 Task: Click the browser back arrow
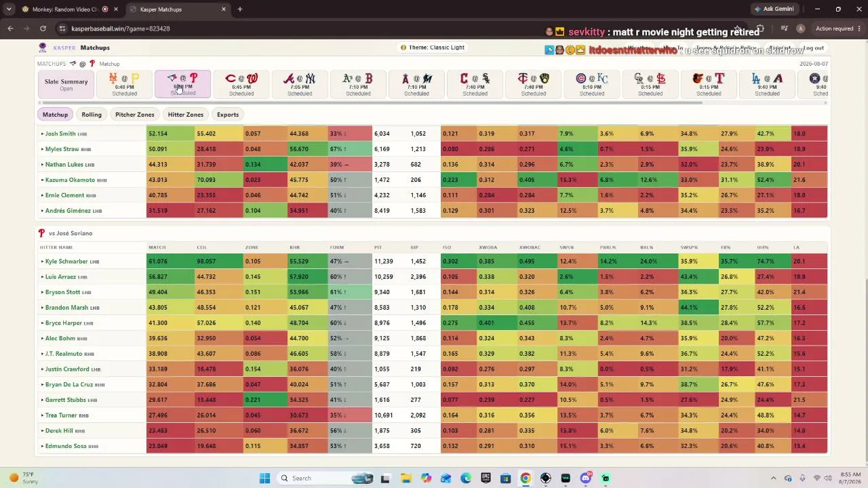tap(10, 28)
